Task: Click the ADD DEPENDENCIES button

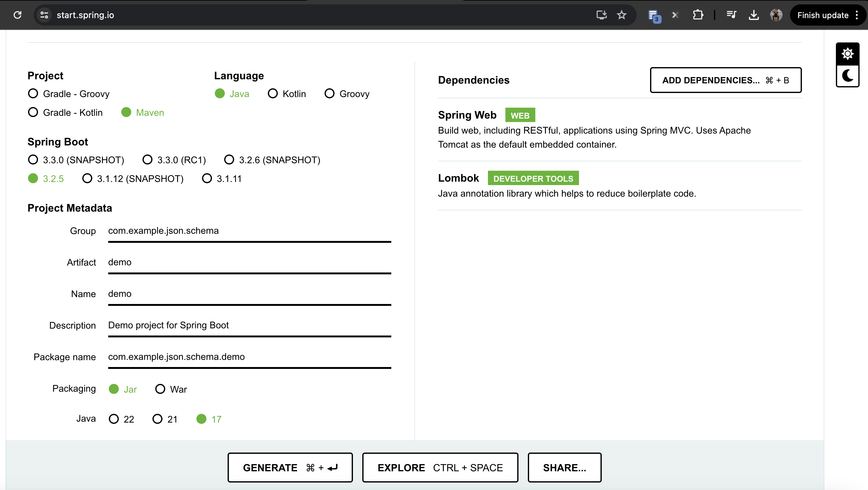Action: click(x=726, y=80)
